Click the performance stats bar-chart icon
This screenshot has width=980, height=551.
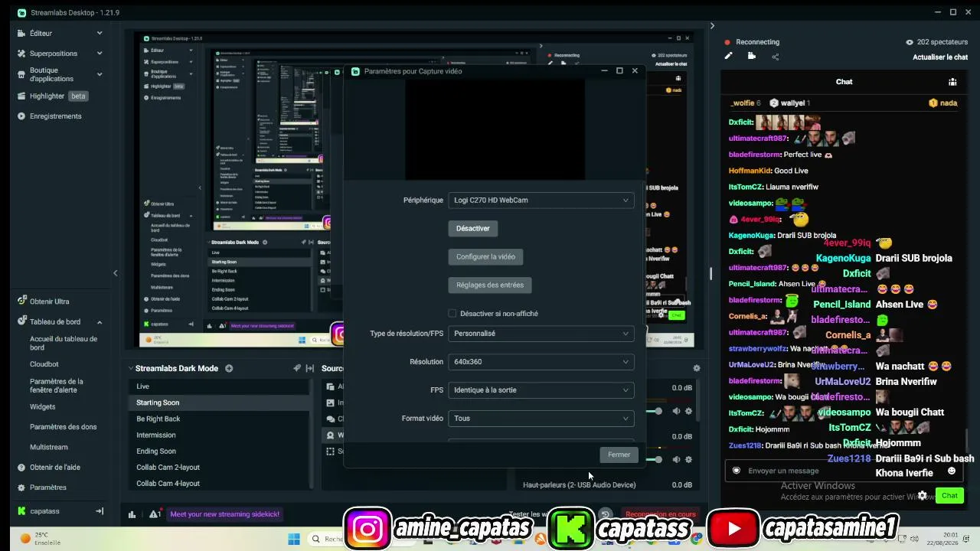coord(132,514)
